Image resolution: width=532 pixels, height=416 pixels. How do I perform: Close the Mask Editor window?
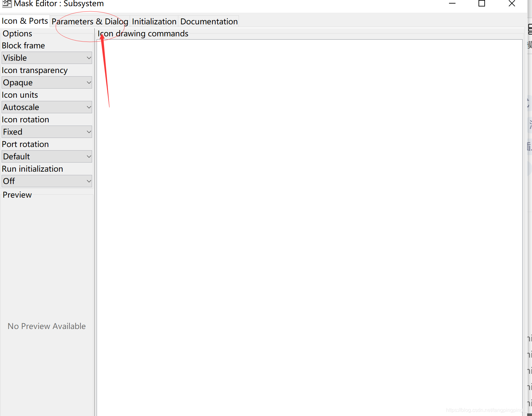tap(512, 4)
